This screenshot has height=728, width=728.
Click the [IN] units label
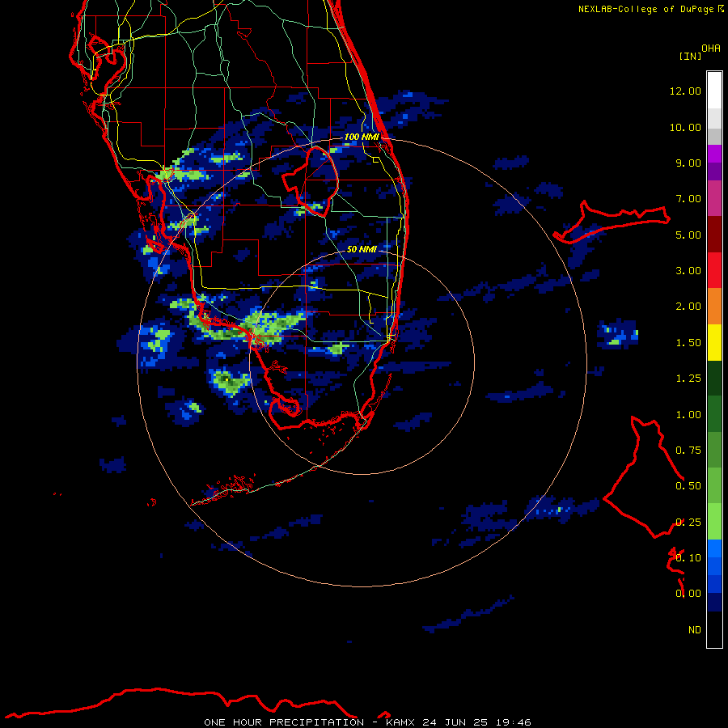tap(691, 56)
